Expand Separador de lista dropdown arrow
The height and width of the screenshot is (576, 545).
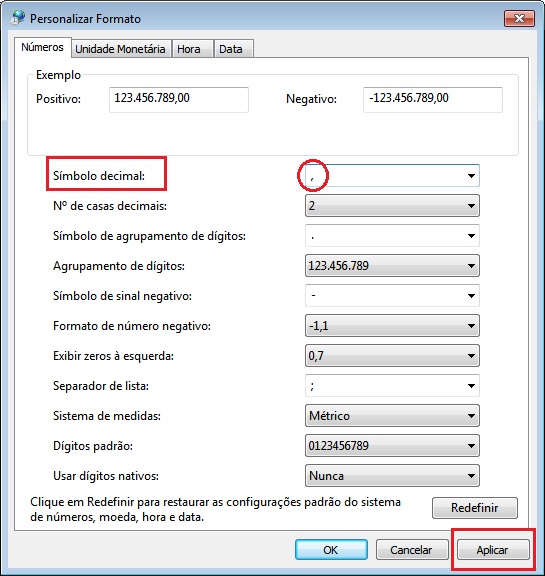471,386
